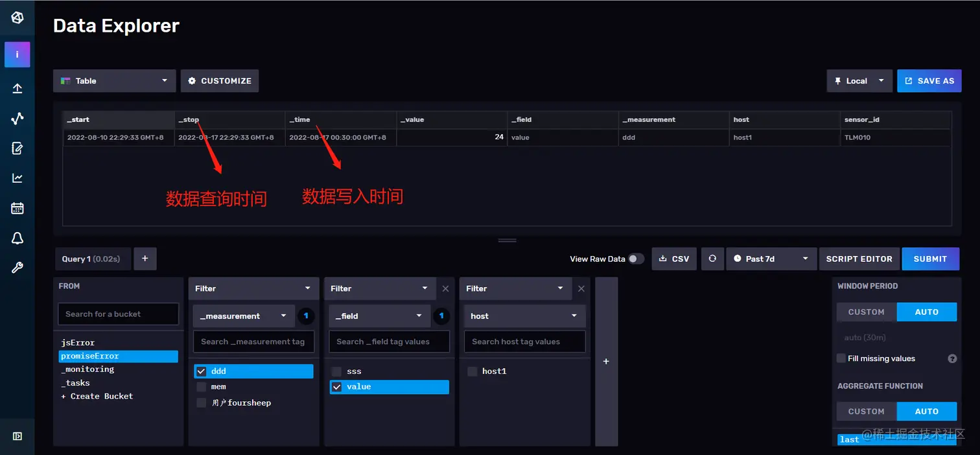The image size is (980, 455).
Task: Collapse the sidebar navigation toggle icon
Action: pos(17,436)
